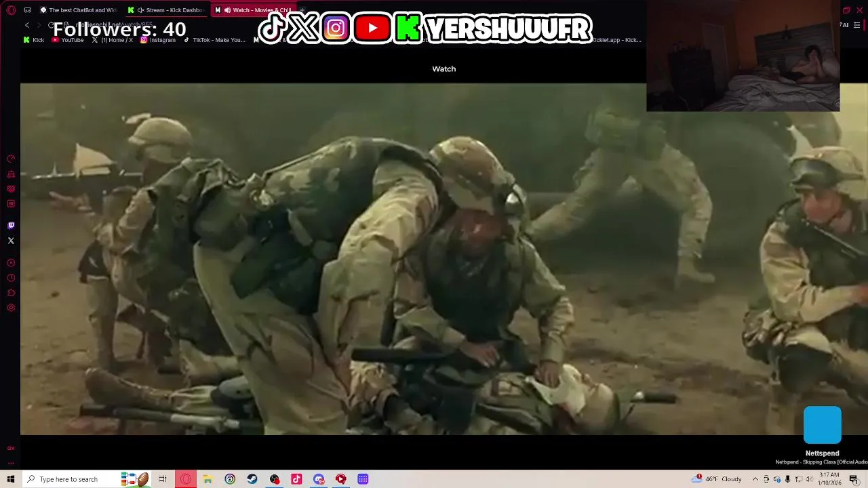Open File Explorer from the taskbar
Viewport: 868px width, 488px height.
coord(208,479)
